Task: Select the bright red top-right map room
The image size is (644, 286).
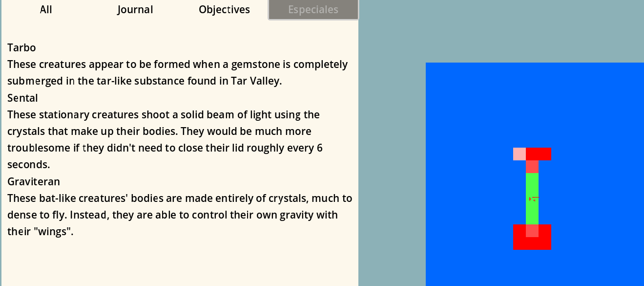Action: point(539,154)
